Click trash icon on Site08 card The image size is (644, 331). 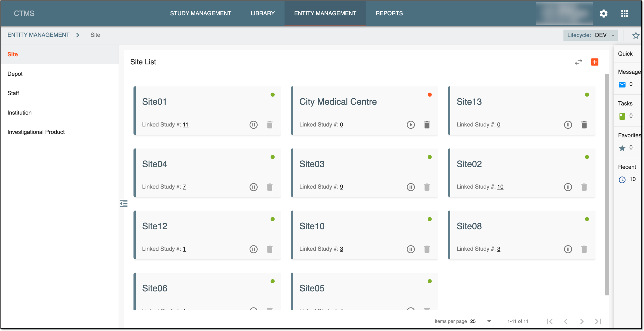coord(584,249)
